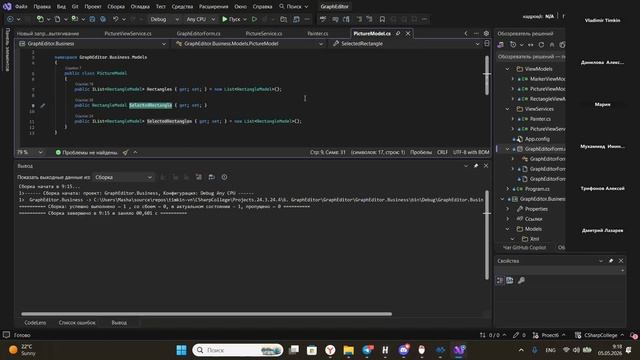Click the Save file icon in toolbar
Image resolution: width=640 pixels, height=360 pixels.
(x=93, y=19)
